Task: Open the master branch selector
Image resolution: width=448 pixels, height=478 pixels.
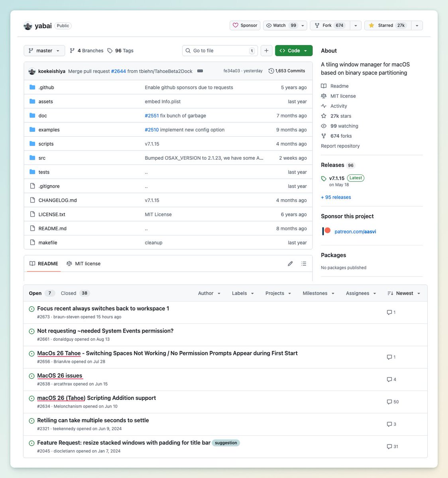Action: 44,51
